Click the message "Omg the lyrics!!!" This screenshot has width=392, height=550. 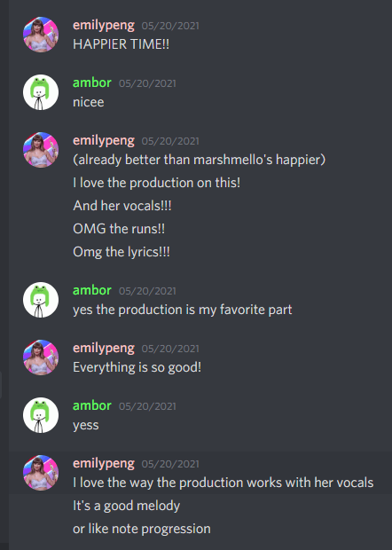[122, 252]
